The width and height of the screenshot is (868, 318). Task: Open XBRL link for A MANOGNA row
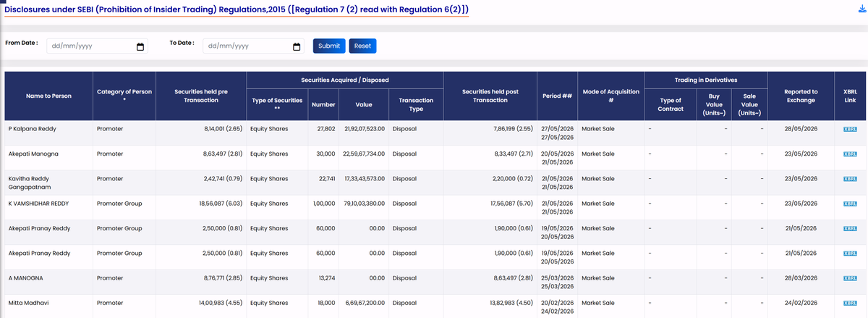click(849, 278)
